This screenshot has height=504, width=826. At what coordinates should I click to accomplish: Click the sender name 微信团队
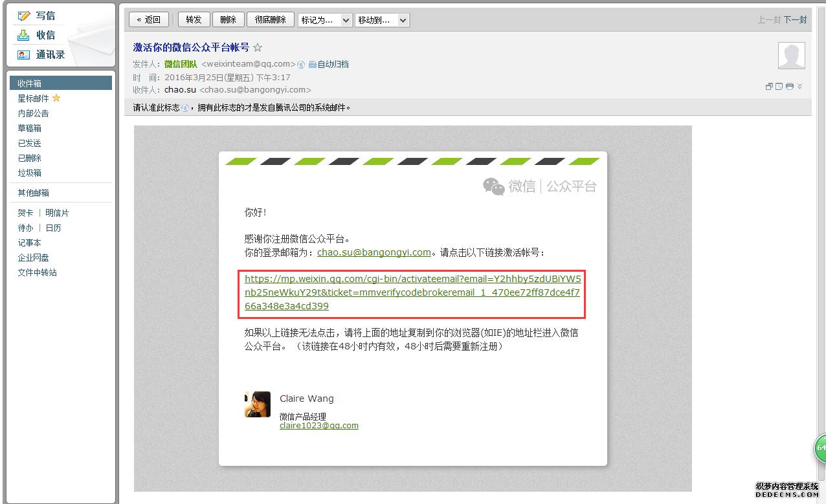point(181,64)
